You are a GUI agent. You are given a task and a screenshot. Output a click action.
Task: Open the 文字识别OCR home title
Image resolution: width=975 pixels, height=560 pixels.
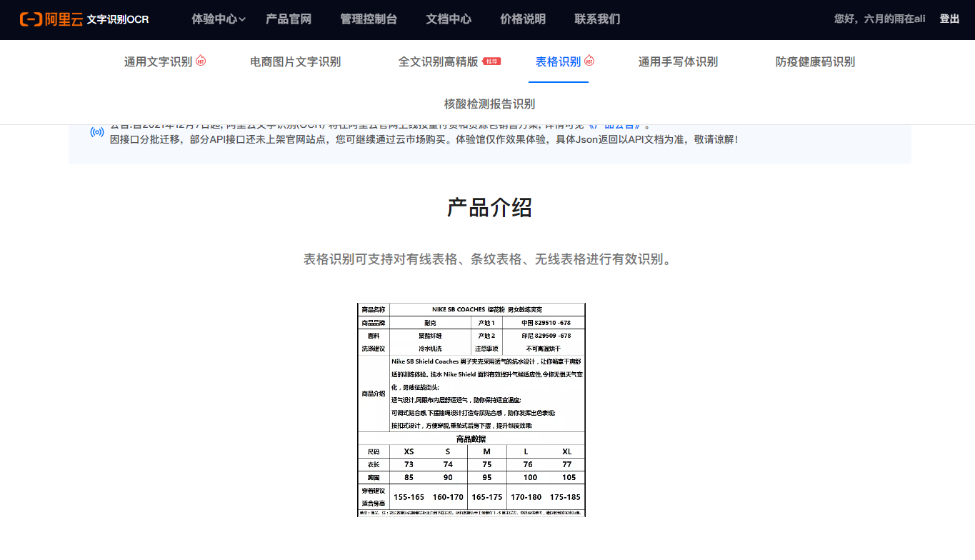[x=118, y=19]
